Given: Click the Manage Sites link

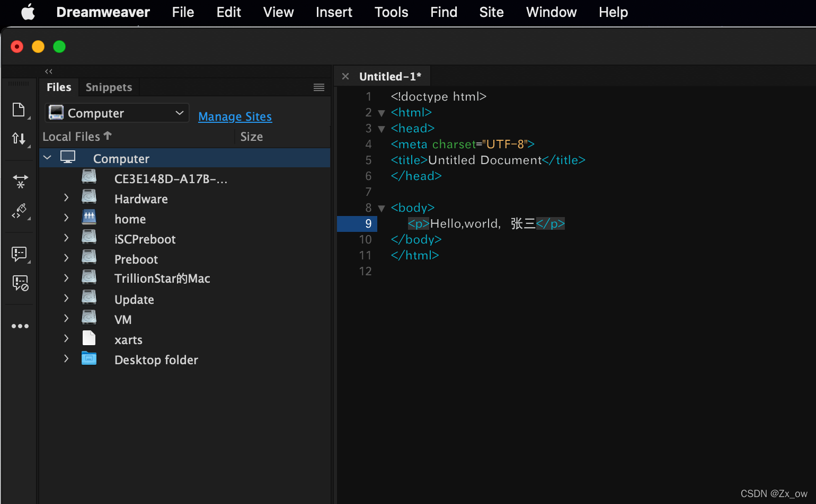Looking at the screenshot, I should point(235,116).
